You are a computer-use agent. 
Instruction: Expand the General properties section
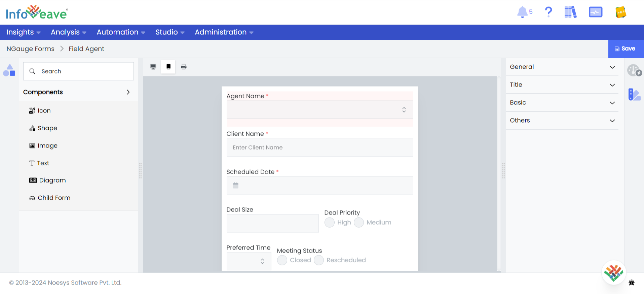coord(562,67)
